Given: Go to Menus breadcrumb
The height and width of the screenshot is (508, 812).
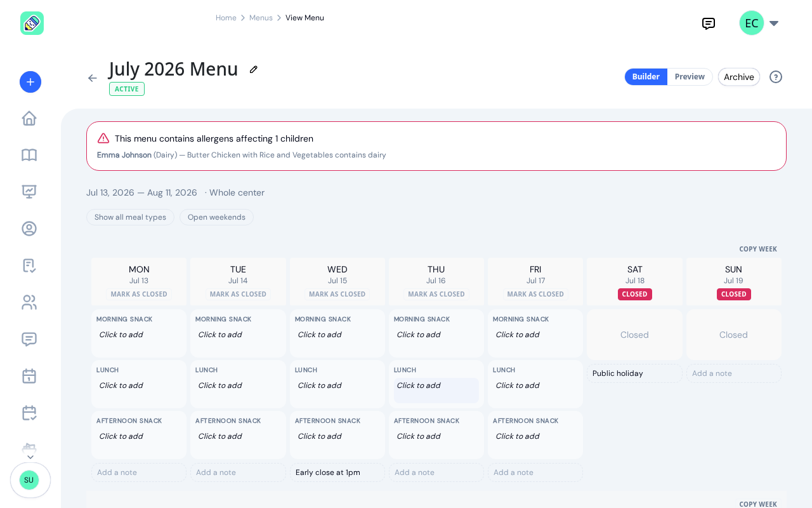Looking at the screenshot, I should [261, 18].
